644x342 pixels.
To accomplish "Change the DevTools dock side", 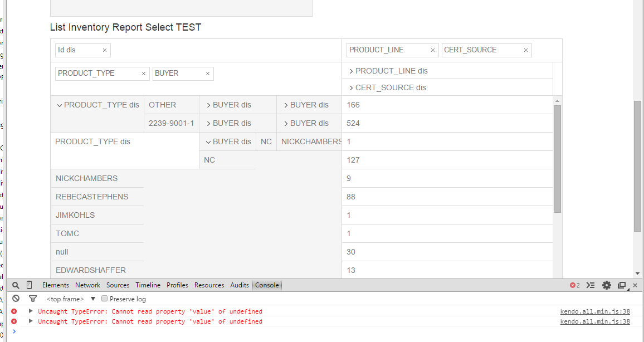I will click(622, 285).
